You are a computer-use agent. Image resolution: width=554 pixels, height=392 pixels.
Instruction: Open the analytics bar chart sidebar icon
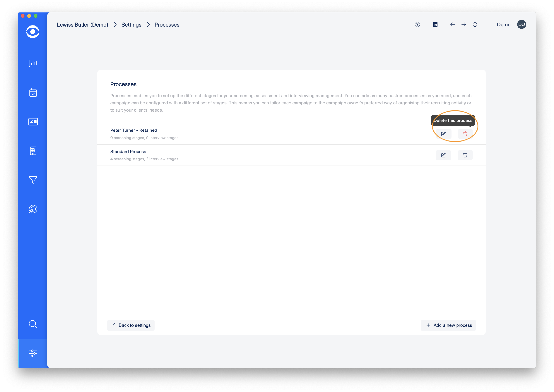33,63
